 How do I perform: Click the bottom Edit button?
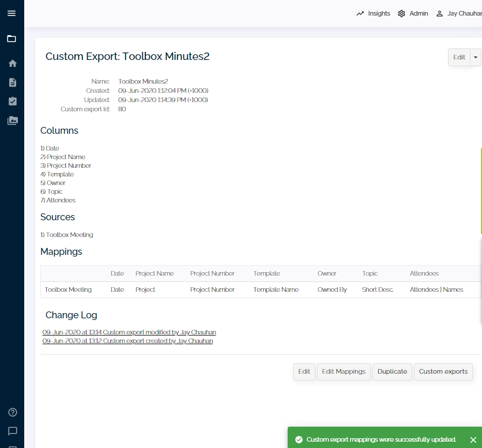click(x=304, y=371)
